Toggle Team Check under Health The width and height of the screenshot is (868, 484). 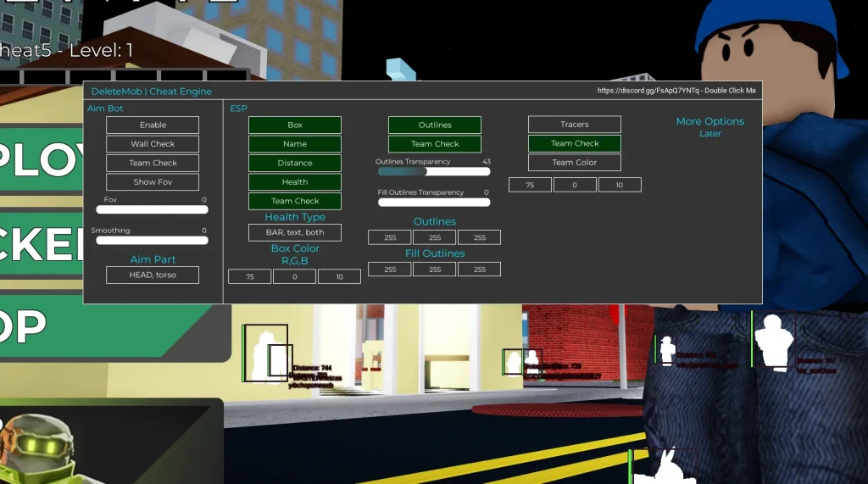(294, 201)
